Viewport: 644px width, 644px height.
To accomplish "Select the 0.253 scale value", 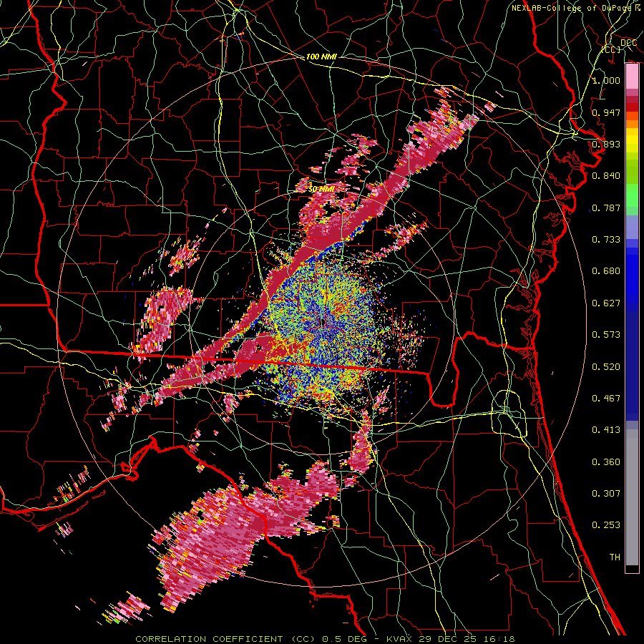I will pos(606,525).
